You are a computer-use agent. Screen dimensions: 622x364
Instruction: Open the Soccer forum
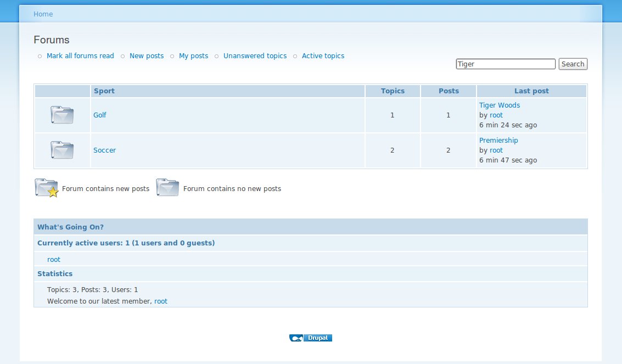(x=104, y=150)
